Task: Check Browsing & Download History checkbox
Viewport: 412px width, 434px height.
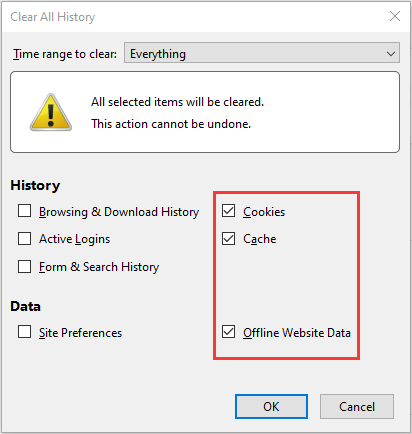Action: 24,211
